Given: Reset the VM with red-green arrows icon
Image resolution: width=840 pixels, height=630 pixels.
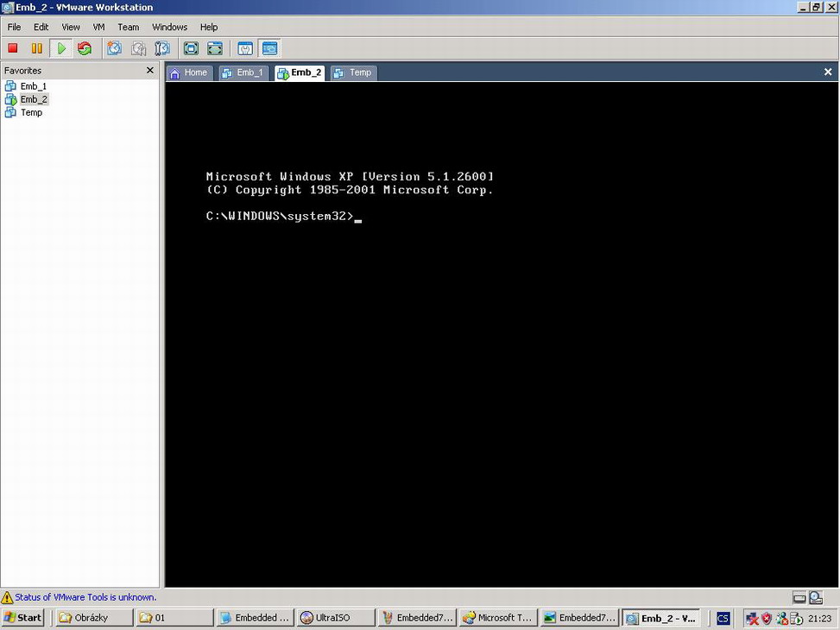Looking at the screenshot, I should [x=84, y=48].
